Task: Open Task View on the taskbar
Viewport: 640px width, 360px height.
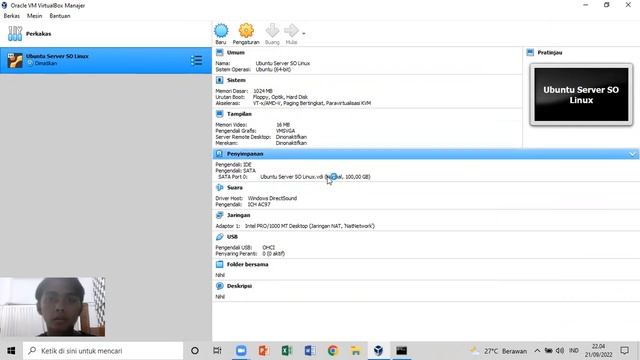Action: pos(217,351)
